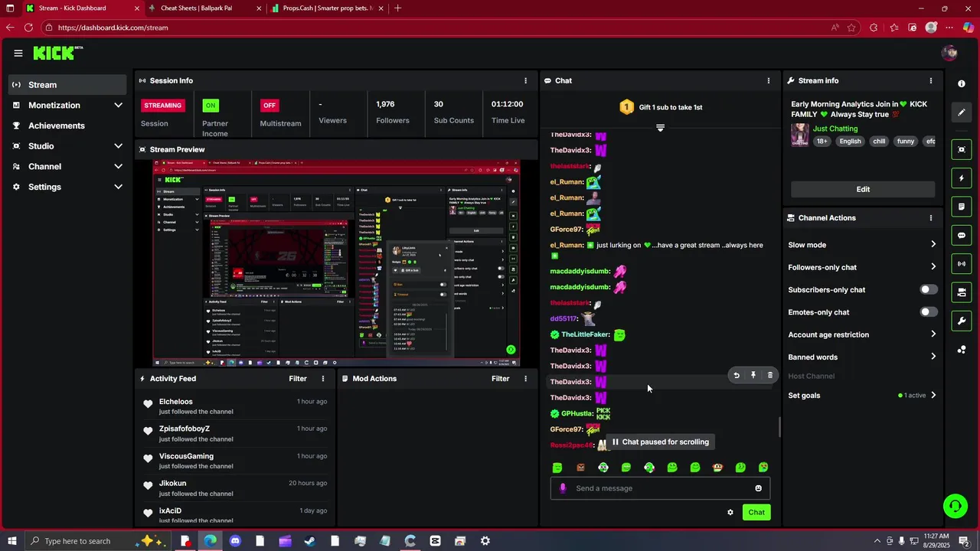This screenshot has width=980, height=551.
Task: Open Steam from the taskbar
Action: point(310,541)
